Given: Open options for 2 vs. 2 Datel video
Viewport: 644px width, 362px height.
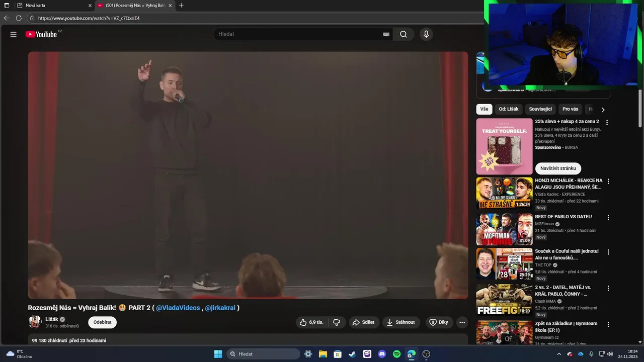Looking at the screenshot, I should pos(608,288).
